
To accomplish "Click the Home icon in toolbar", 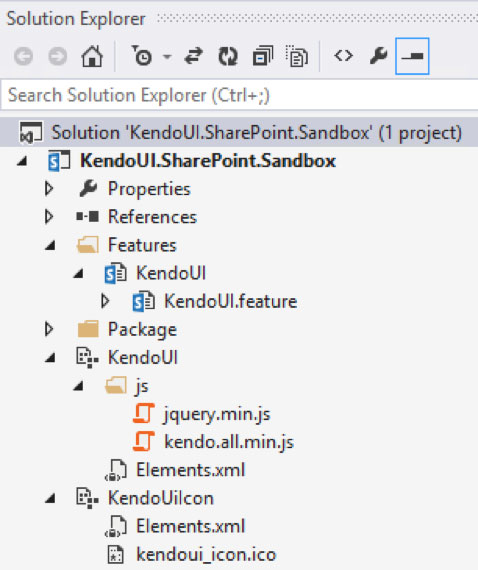I will tap(92, 56).
